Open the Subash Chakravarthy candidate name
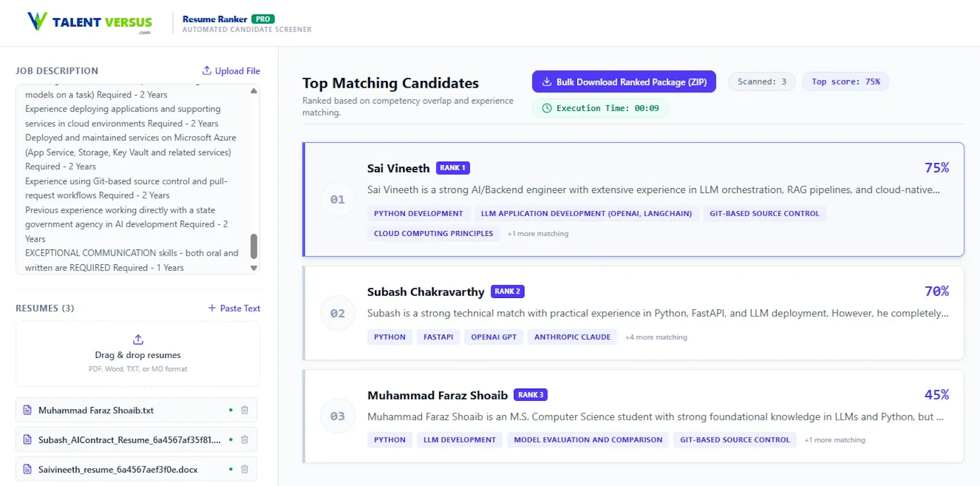Screen dimensions: 980x486 (426, 292)
